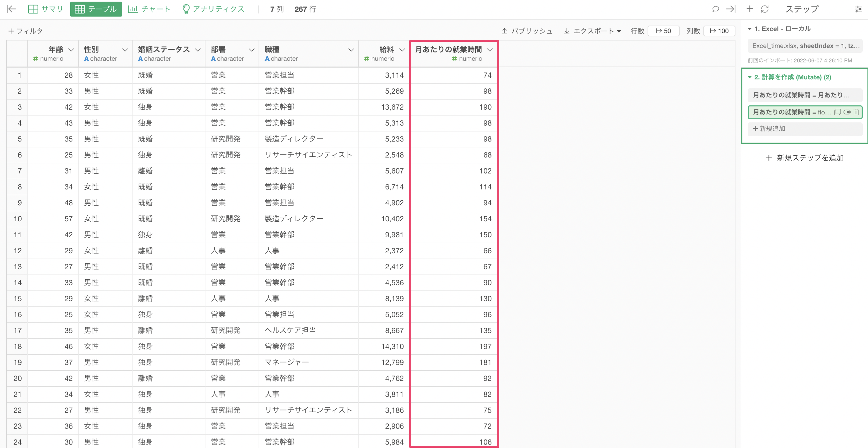Select the Excel_time.xlsx import step detail
Viewport: 868px width, 448px height.
tap(805, 46)
